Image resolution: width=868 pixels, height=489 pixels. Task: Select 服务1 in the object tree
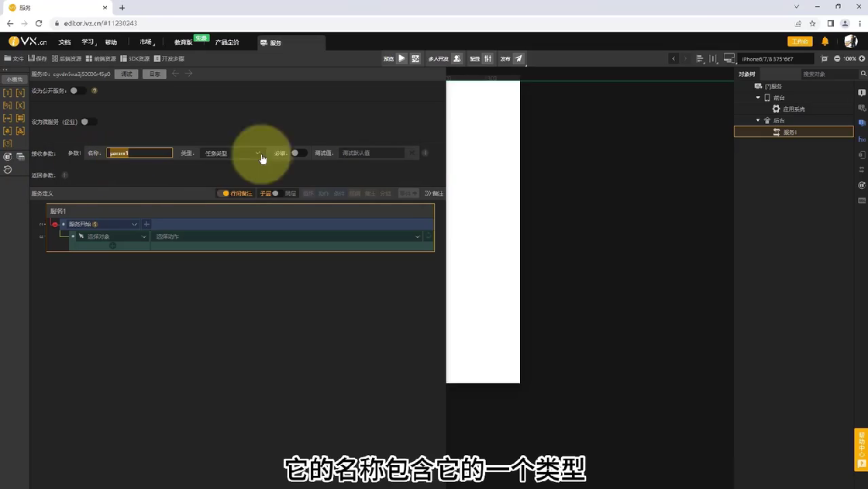click(794, 132)
